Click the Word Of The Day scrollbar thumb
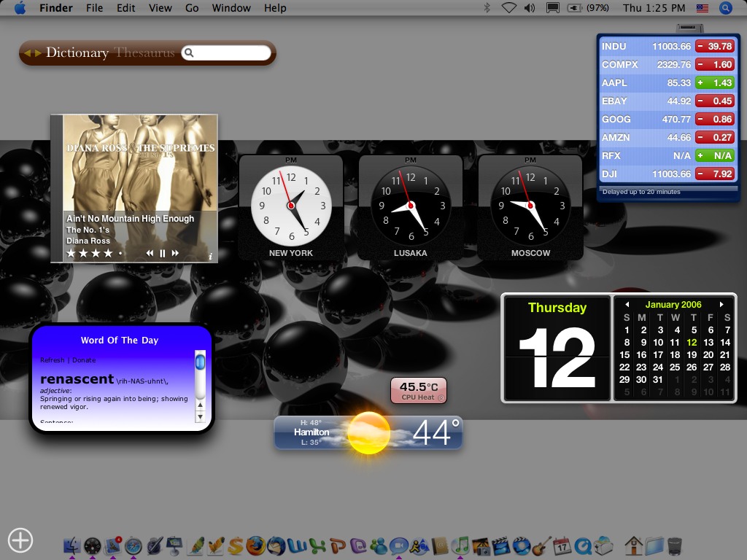This screenshot has height=560, width=747. tap(200, 362)
